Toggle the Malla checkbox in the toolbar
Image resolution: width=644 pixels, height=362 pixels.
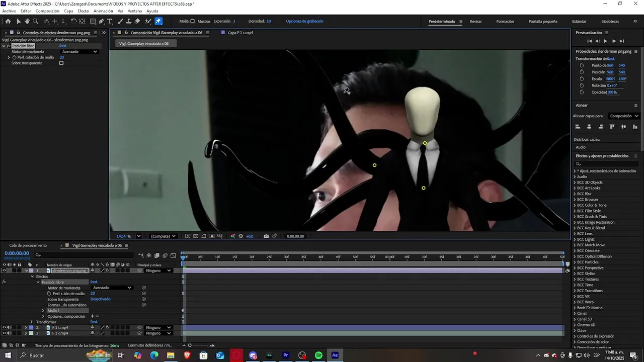click(192, 21)
